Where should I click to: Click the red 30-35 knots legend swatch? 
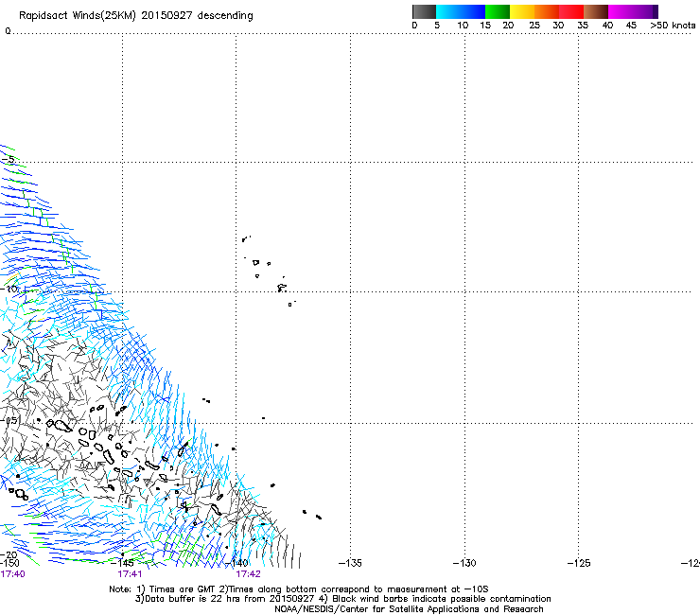[x=571, y=11]
